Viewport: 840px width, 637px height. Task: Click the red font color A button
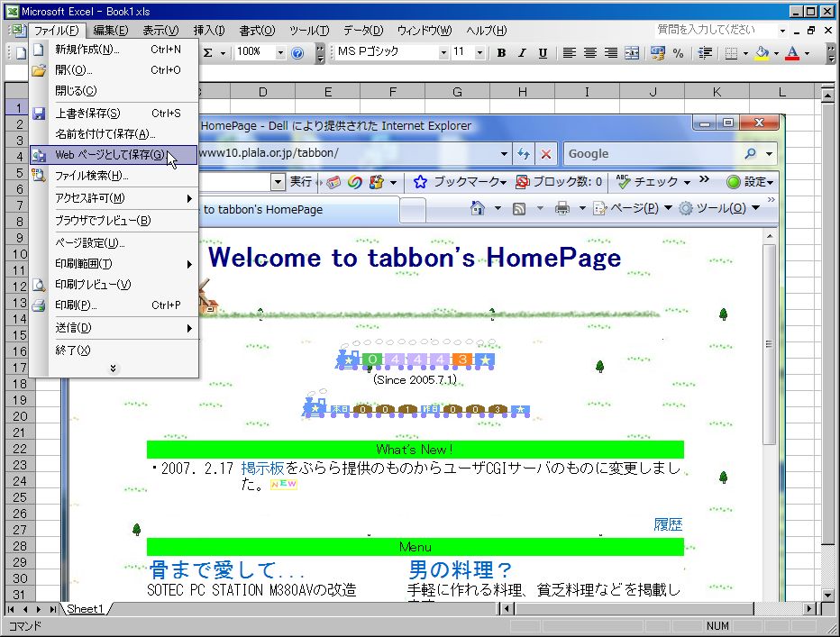point(793,52)
